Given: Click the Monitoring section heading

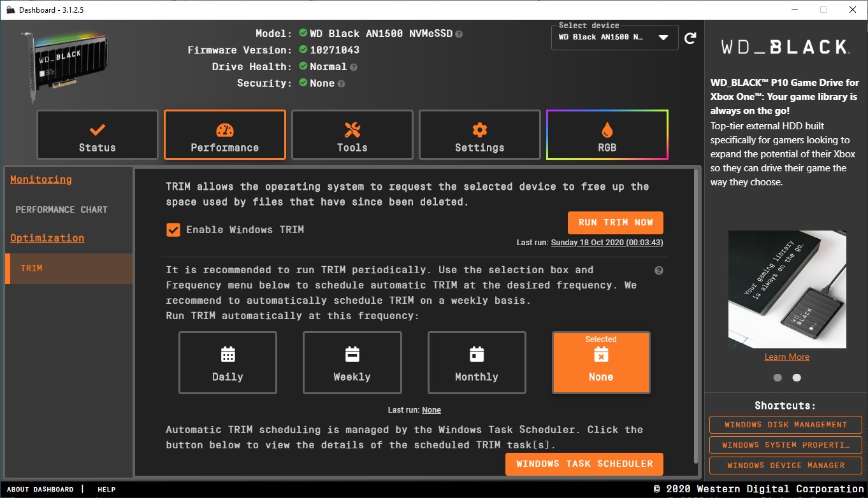Looking at the screenshot, I should coord(41,180).
